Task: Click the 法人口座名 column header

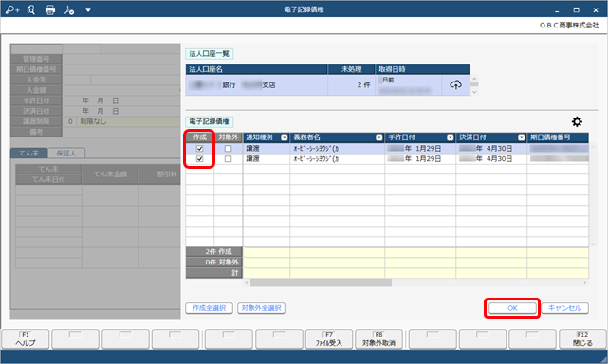Action: pos(257,69)
